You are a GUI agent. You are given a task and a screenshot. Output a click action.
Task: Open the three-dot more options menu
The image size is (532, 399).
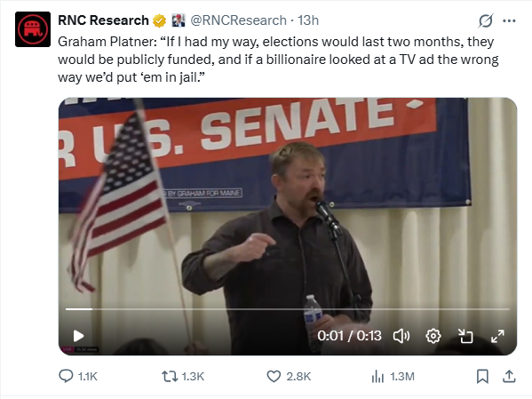tap(509, 20)
